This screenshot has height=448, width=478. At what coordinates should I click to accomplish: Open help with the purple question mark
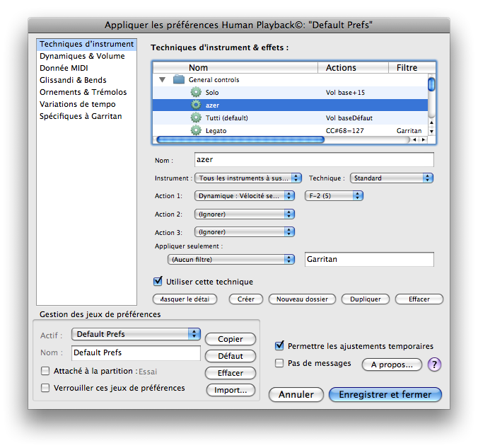[x=434, y=364]
